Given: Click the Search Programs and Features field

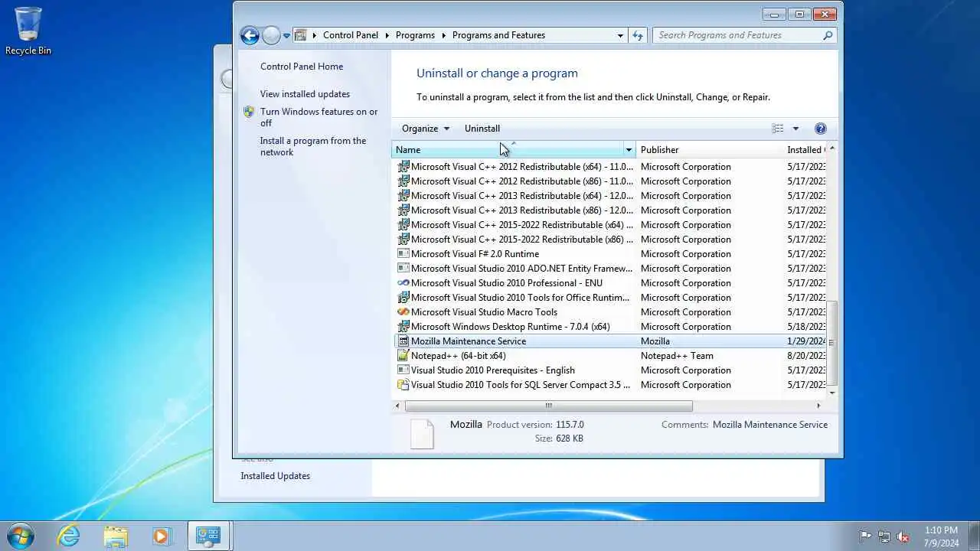Looking at the screenshot, I should pos(737,35).
